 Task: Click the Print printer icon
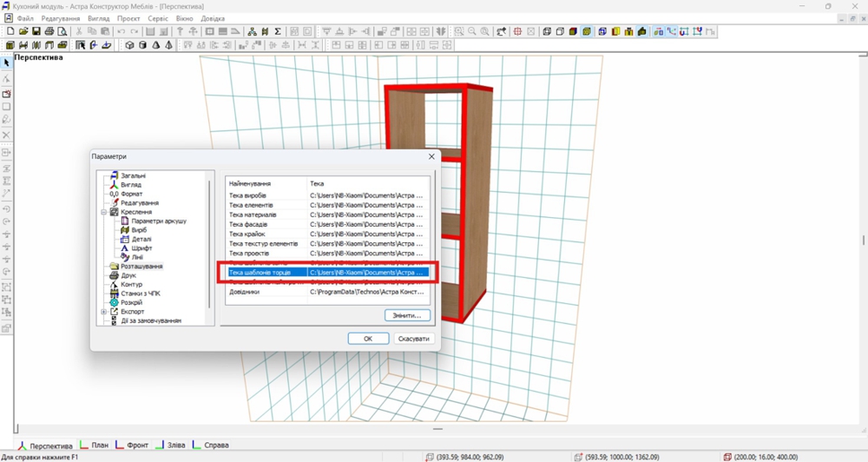(49, 31)
